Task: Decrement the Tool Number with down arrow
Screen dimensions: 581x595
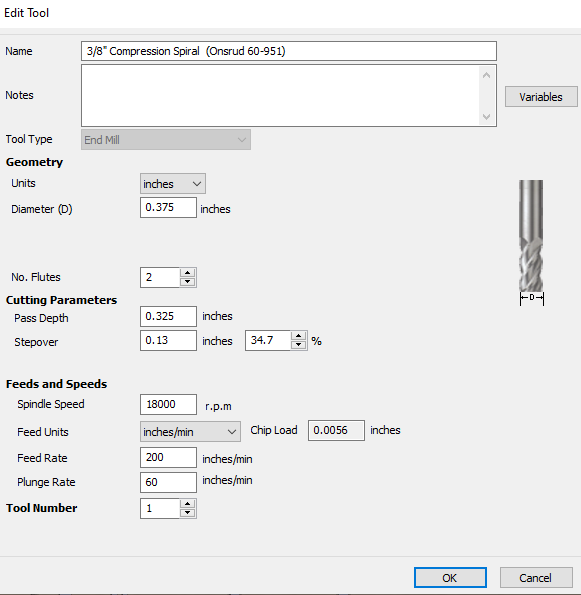Action: [187, 513]
